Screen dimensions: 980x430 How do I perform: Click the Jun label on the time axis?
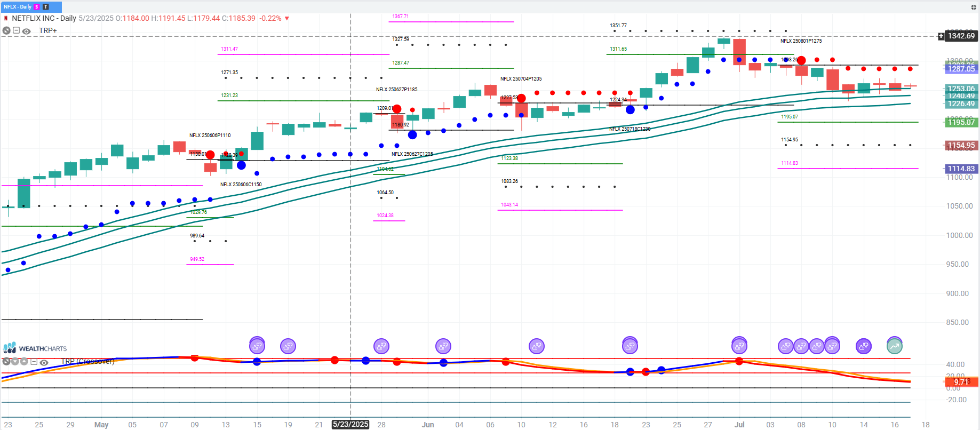pyautogui.click(x=428, y=425)
